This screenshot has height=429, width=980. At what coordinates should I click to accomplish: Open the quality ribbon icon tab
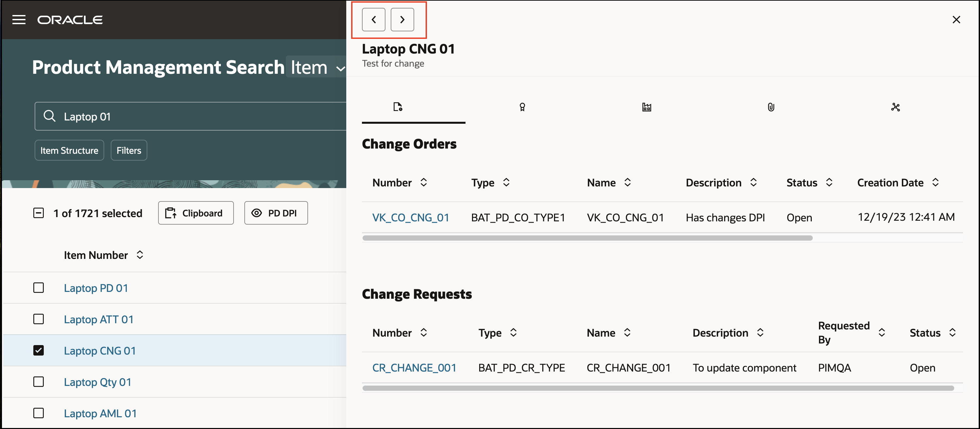(522, 107)
